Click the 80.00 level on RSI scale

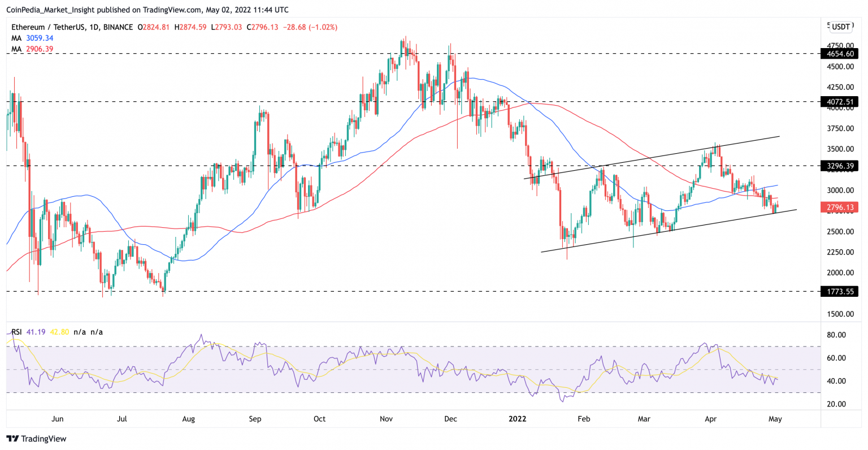coord(836,335)
